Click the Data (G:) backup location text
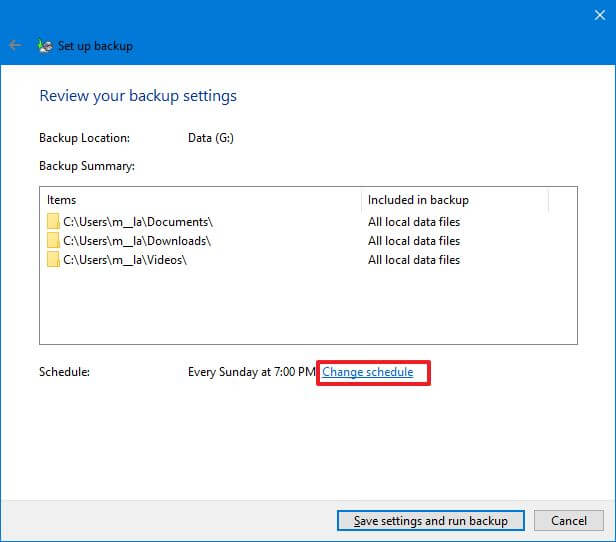This screenshot has width=616, height=542. (x=211, y=138)
